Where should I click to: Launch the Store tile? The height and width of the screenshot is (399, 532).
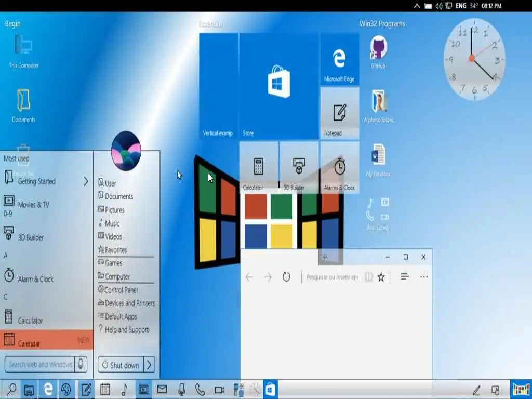pyautogui.click(x=279, y=86)
